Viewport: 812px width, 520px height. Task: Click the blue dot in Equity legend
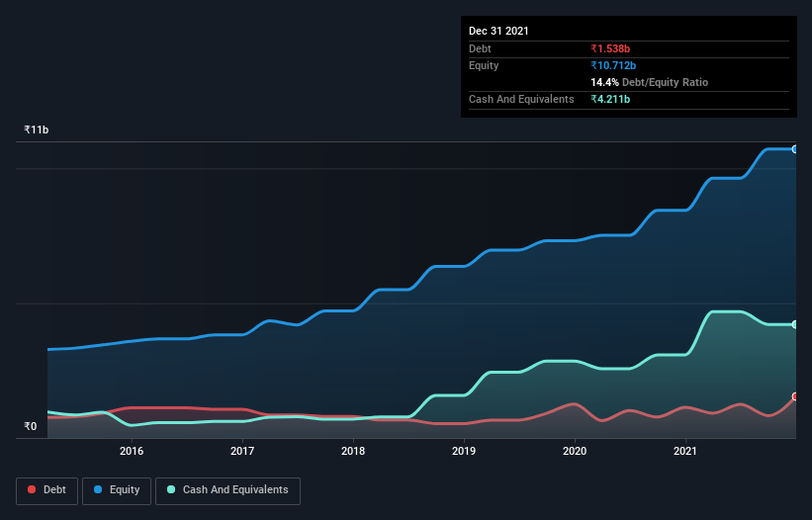[x=98, y=489]
